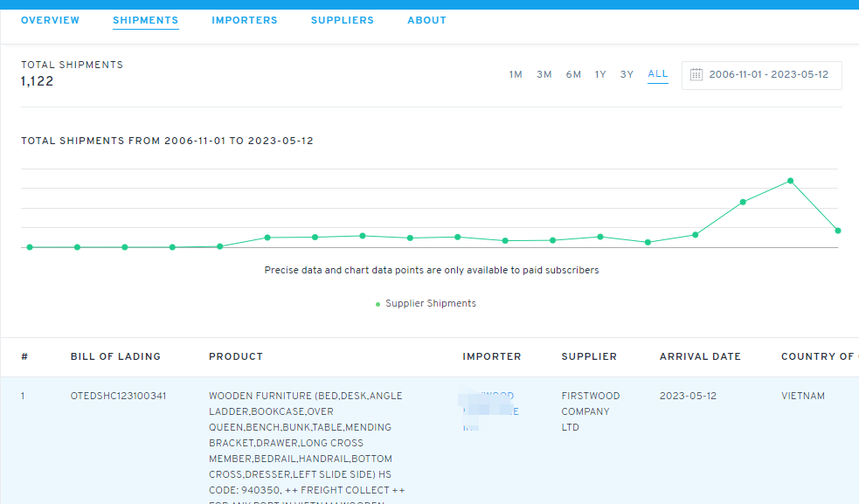
Task: Select the 1M time range
Action: pos(516,74)
